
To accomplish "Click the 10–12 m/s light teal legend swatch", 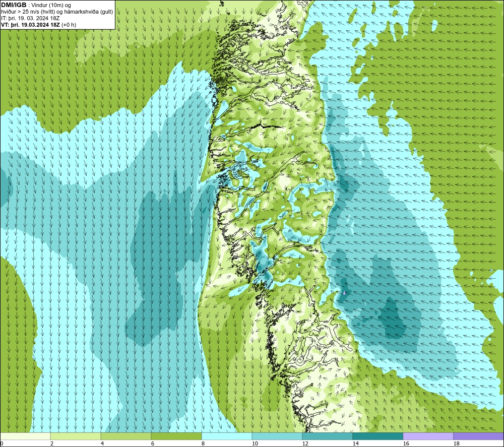I will click(x=277, y=436).
